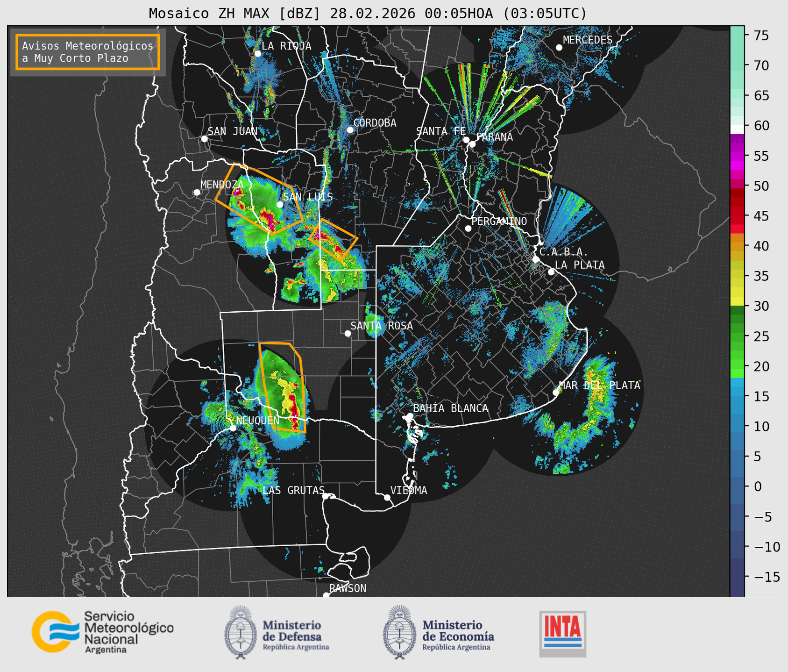
Task: Click the La Plata city marker
Action: tap(551, 272)
